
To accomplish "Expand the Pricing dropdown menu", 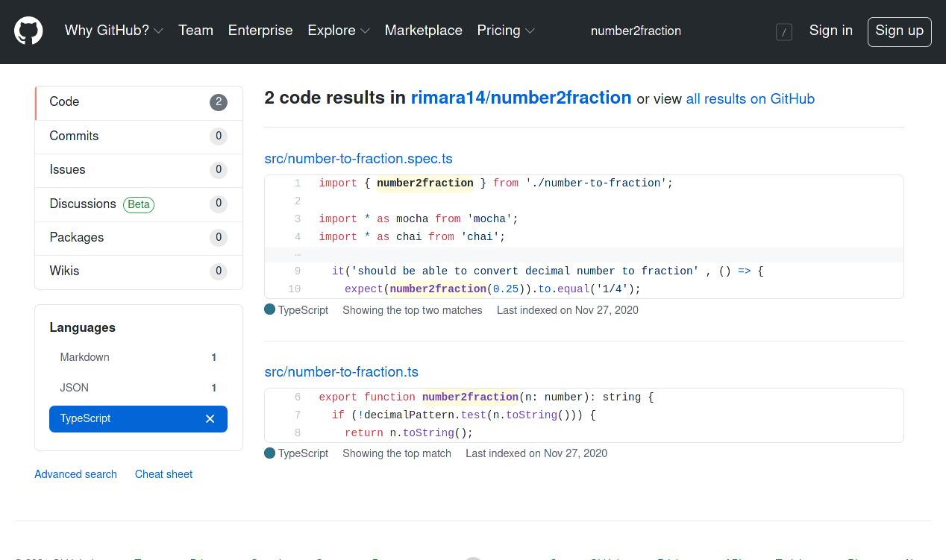I will 506,31.
